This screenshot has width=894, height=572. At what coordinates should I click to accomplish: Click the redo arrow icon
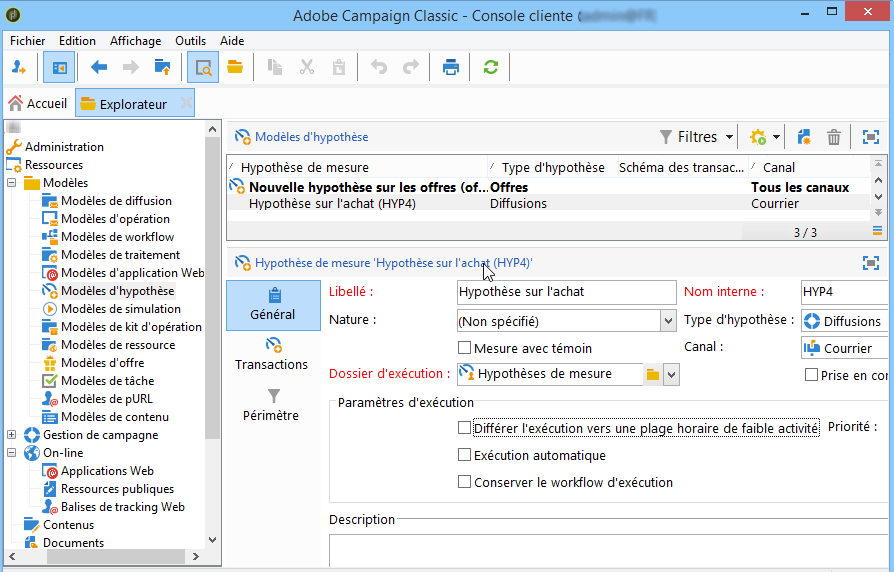click(411, 67)
